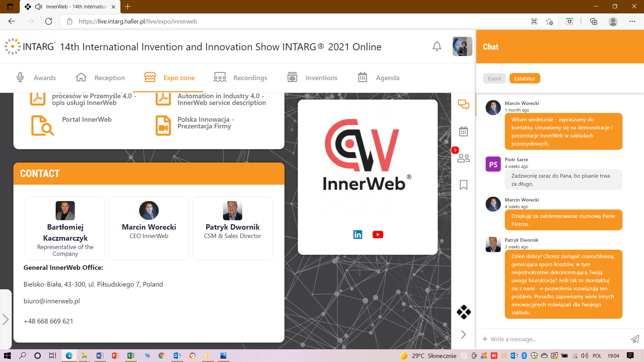The height and width of the screenshot is (362, 644).
Task: Open Automation in Industry 4.0 PDF
Action: pos(221,99)
